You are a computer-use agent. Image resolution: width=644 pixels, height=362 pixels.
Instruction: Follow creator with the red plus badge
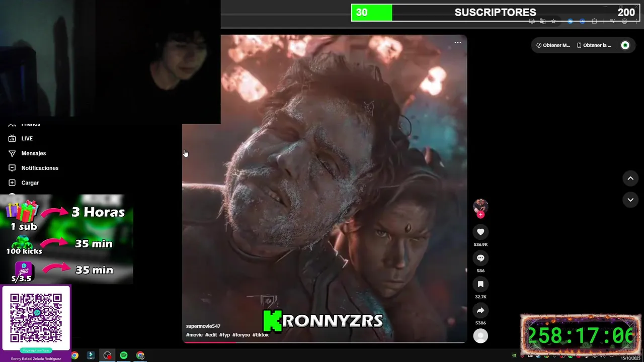coord(480,215)
